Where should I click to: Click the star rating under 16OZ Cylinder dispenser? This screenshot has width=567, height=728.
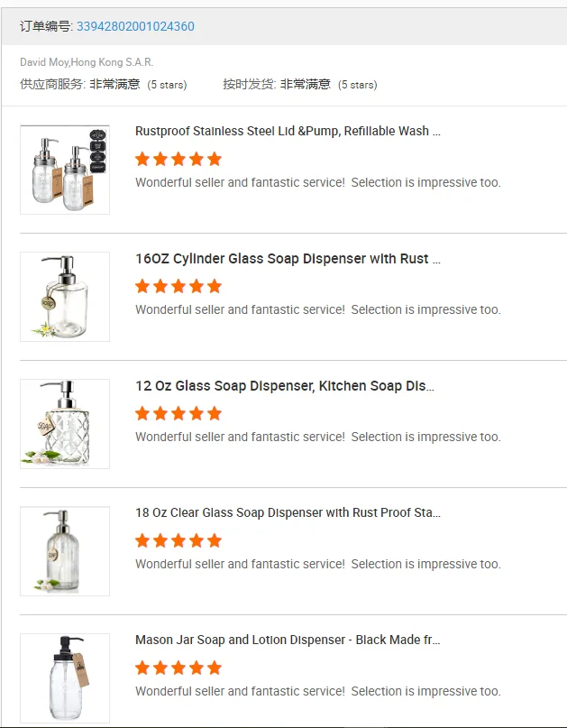(178, 287)
